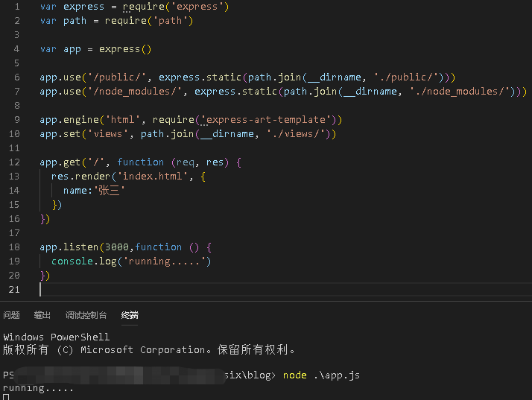532x400 pixels.
Task: Click 'node .\app.js' command in terminal
Action: tap(321, 375)
